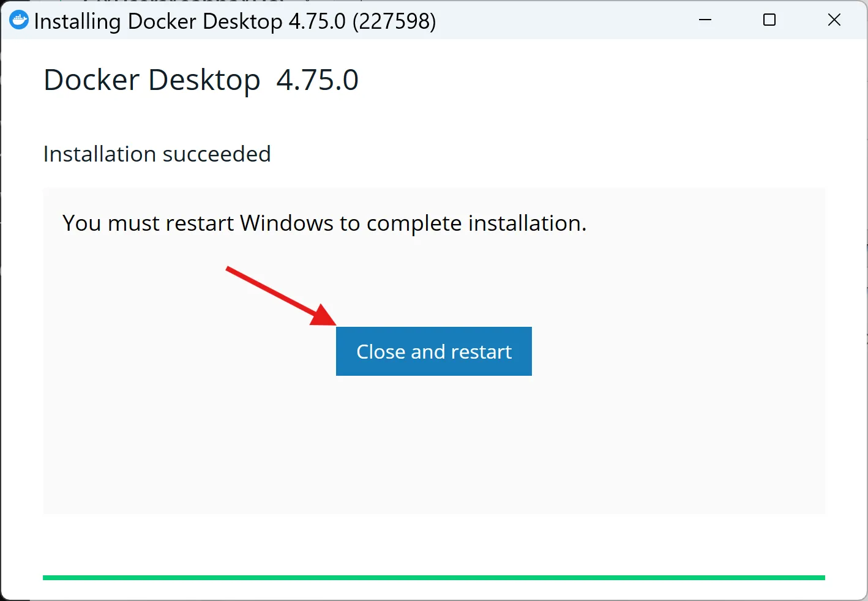The image size is (868, 601).
Task: Minimize the Docker installer window
Action: coord(705,20)
